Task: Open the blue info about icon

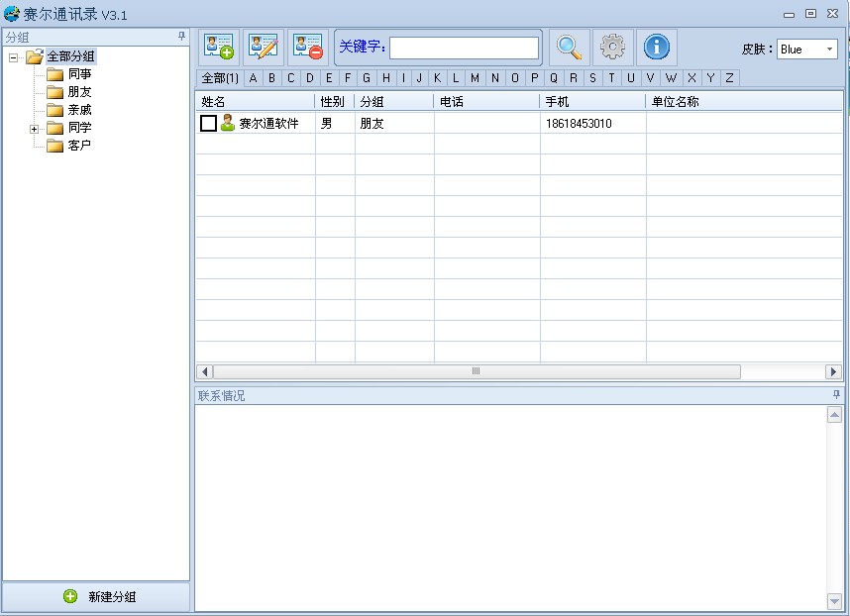Action: (657, 48)
